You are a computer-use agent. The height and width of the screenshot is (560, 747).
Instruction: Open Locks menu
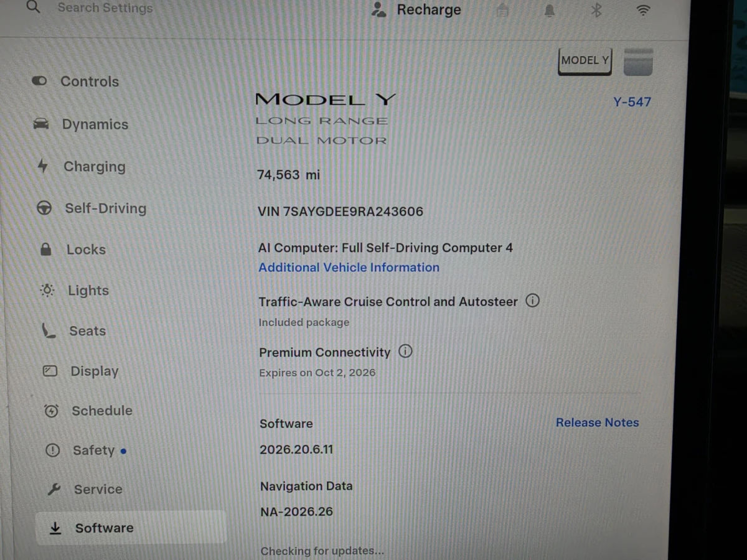[x=86, y=250]
